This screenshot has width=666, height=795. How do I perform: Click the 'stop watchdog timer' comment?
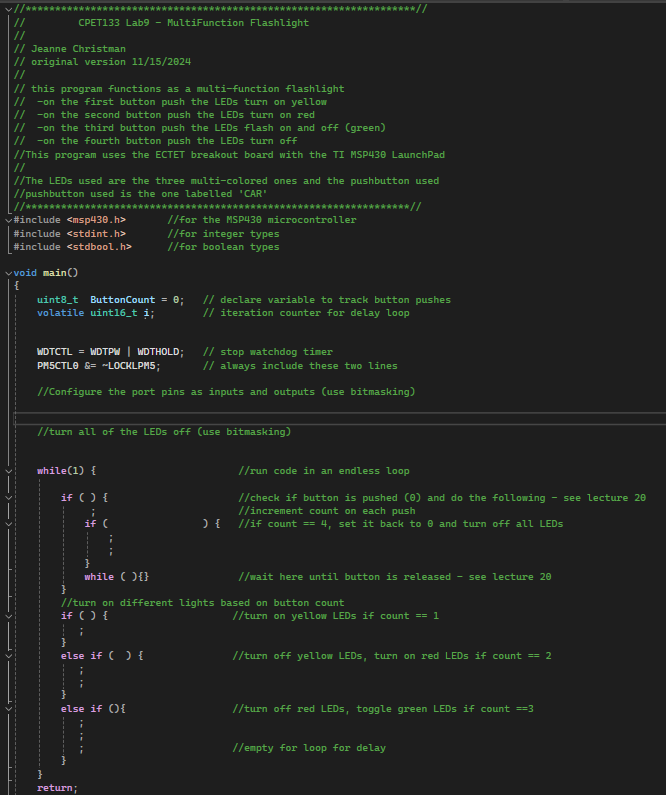pos(268,352)
